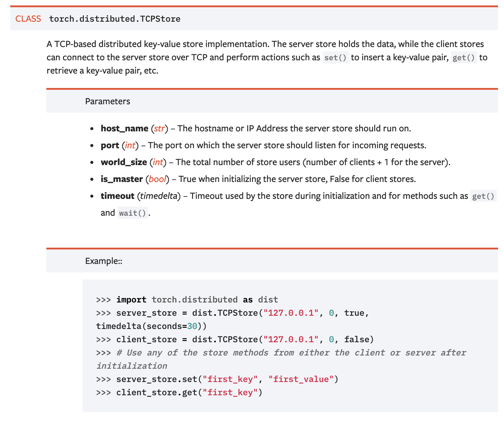
Task: Click the description sentence starting 'A TCP-based distributed'
Action: point(158,44)
